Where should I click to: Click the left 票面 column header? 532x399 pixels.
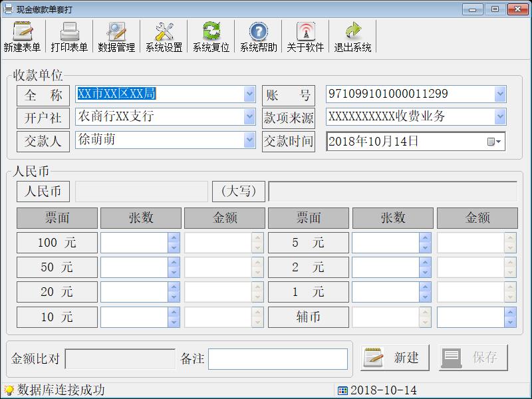click(x=57, y=218)
